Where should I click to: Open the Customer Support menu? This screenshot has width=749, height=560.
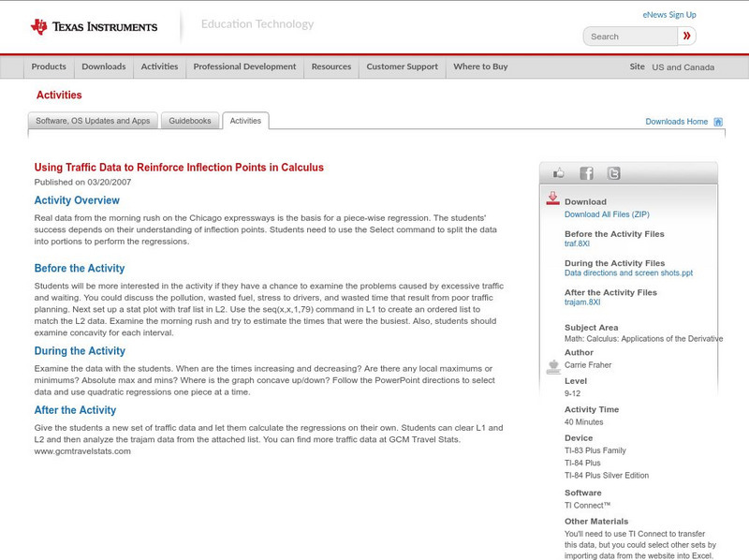coord(403,66)
